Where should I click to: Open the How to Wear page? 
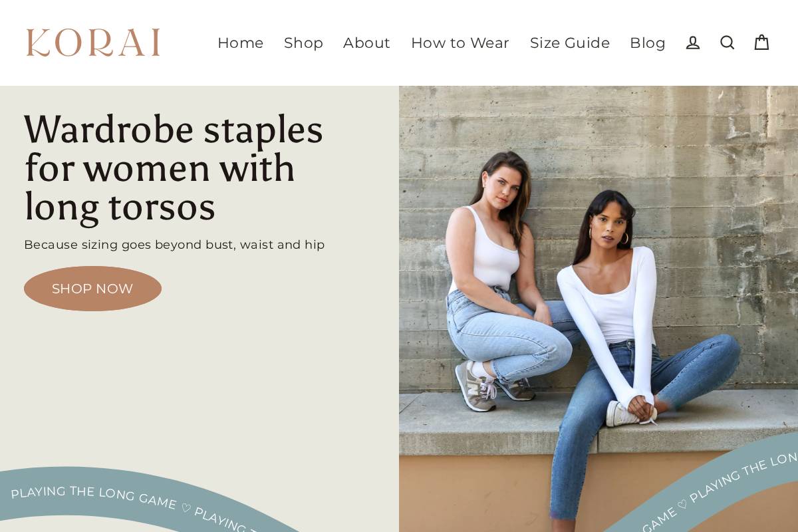pos(460,43)
